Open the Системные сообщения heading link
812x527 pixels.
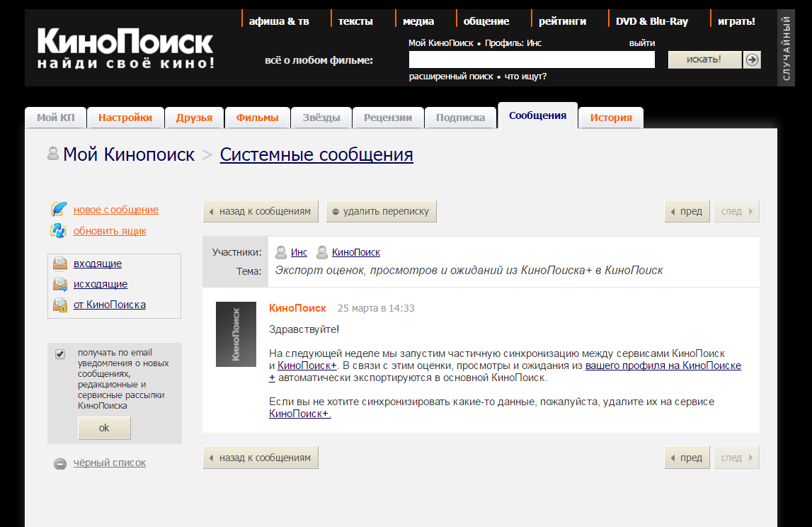(x=316, y=154)
